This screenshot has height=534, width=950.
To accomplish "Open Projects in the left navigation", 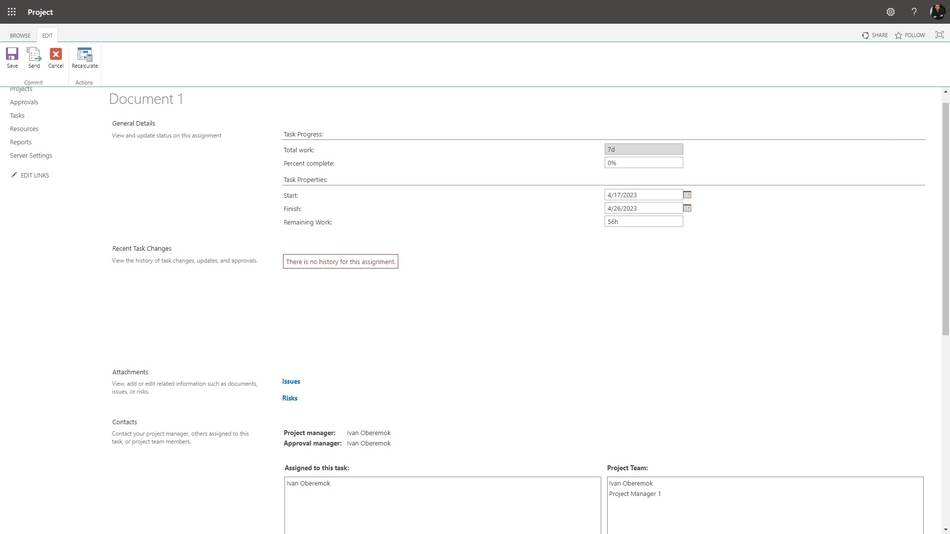I will pos(21,89).
